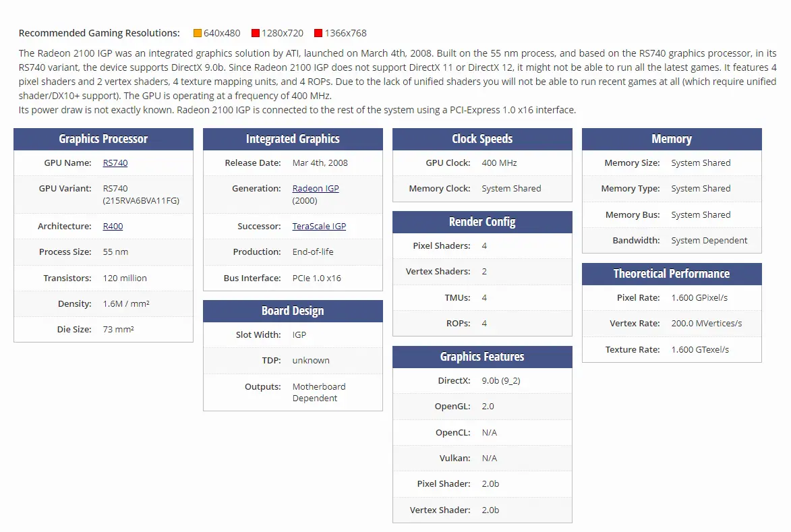
Task: Select the Graphics Processor section header
Action: click(103, 139)
